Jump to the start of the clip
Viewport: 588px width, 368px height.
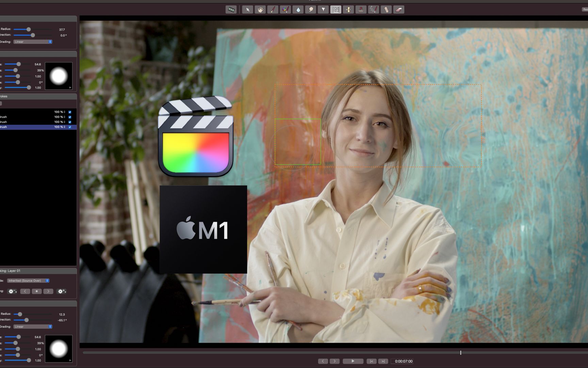pyautogui.click(x=371, y=361)
